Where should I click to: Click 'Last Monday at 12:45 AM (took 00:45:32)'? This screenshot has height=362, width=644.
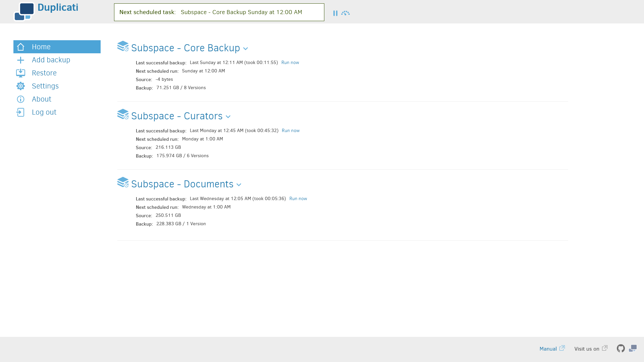234,131
